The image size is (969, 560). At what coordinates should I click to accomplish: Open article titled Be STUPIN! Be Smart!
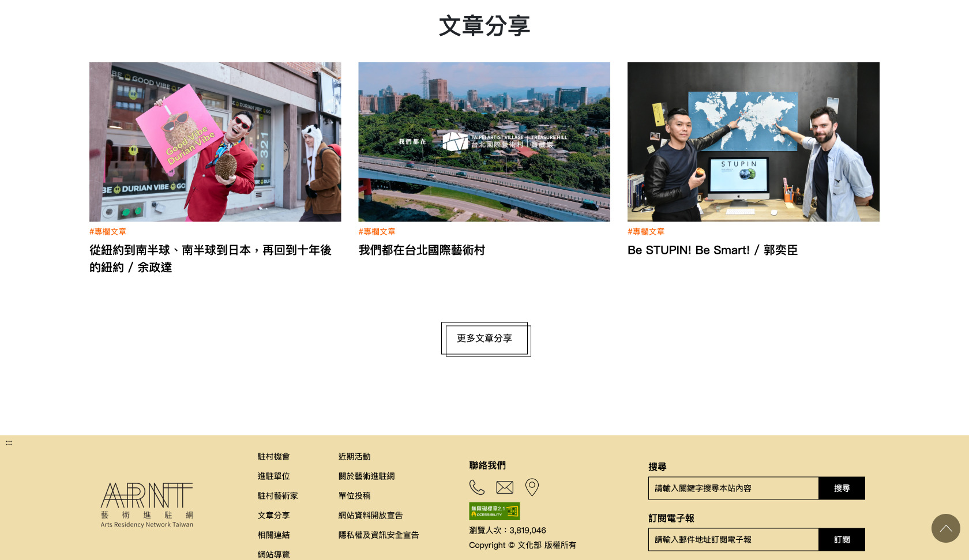(712, 250)
